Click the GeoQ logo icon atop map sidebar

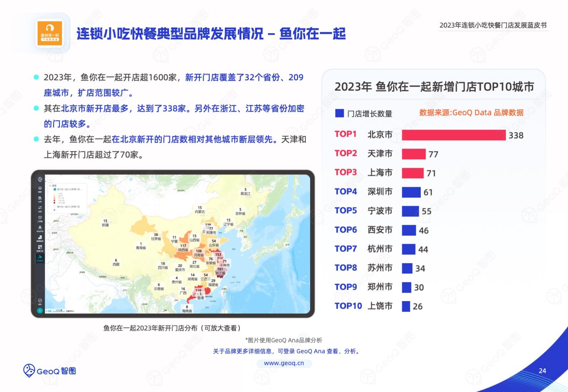40,180
